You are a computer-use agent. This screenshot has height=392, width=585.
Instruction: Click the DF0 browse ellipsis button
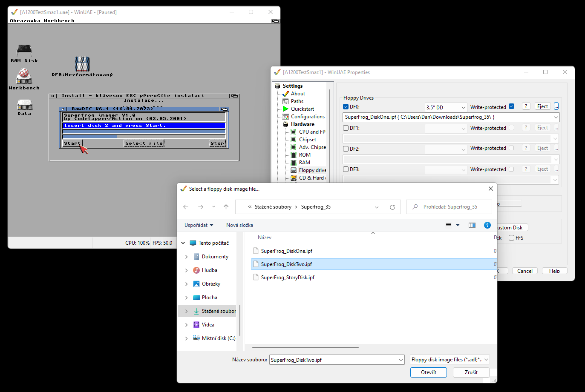coord(556,106)
